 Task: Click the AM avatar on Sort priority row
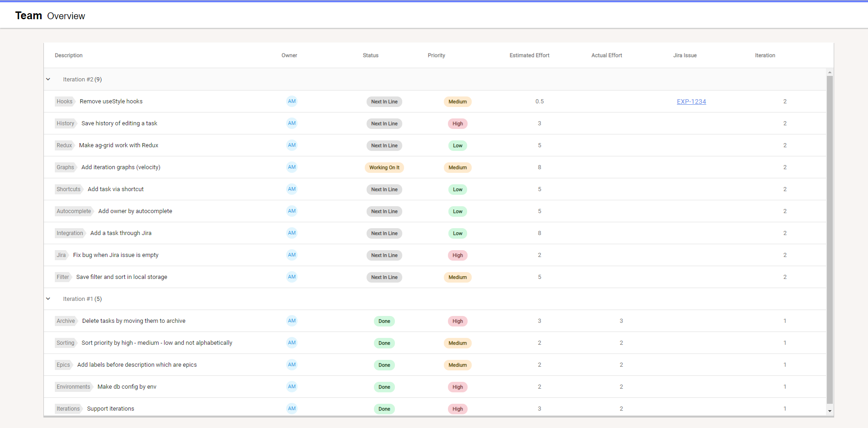(292, 343)
